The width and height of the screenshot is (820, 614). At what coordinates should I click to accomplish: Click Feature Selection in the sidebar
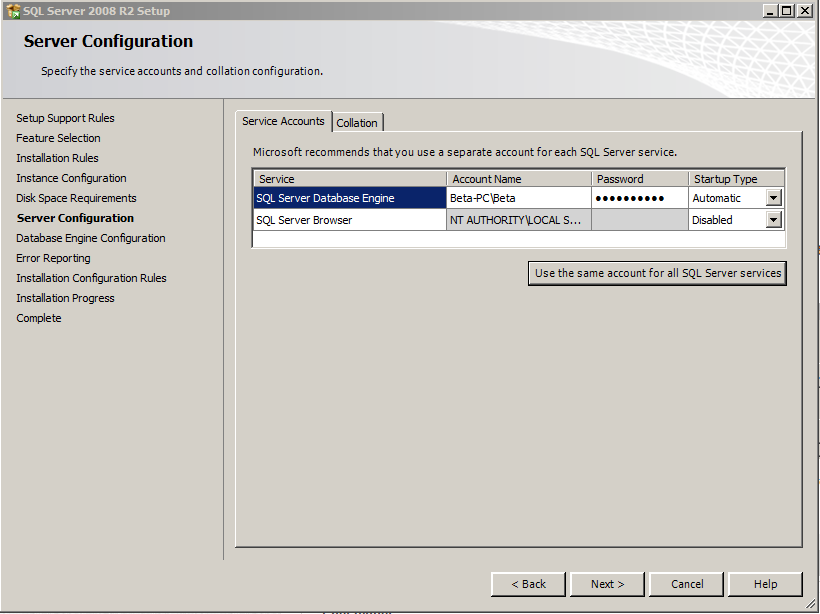[58, 138]
